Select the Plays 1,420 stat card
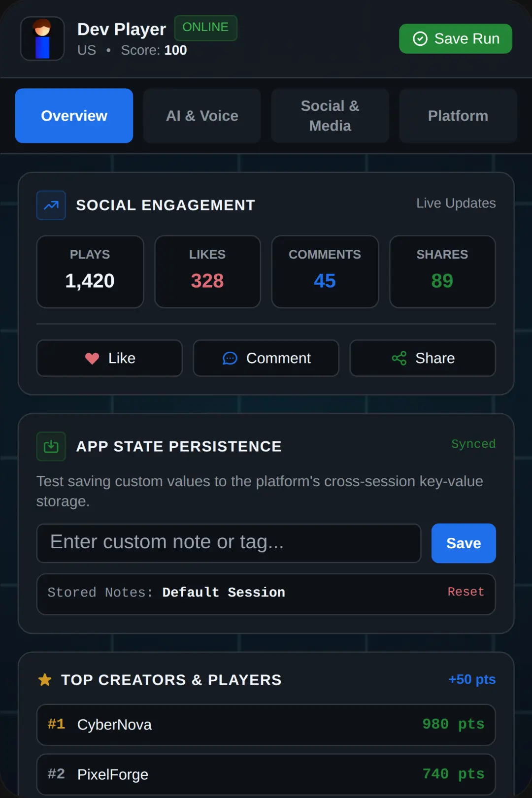Screen dimensions: 532x798 90,272
